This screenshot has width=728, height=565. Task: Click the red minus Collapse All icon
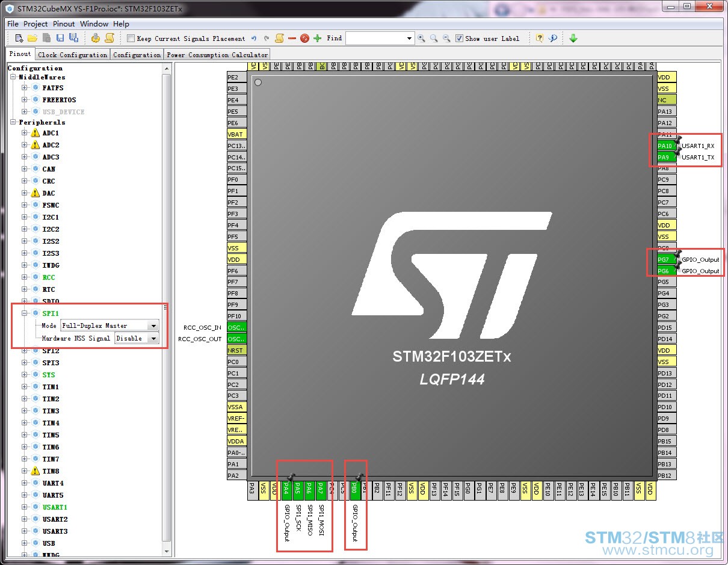pyautogui.click(x=292, y=39)
